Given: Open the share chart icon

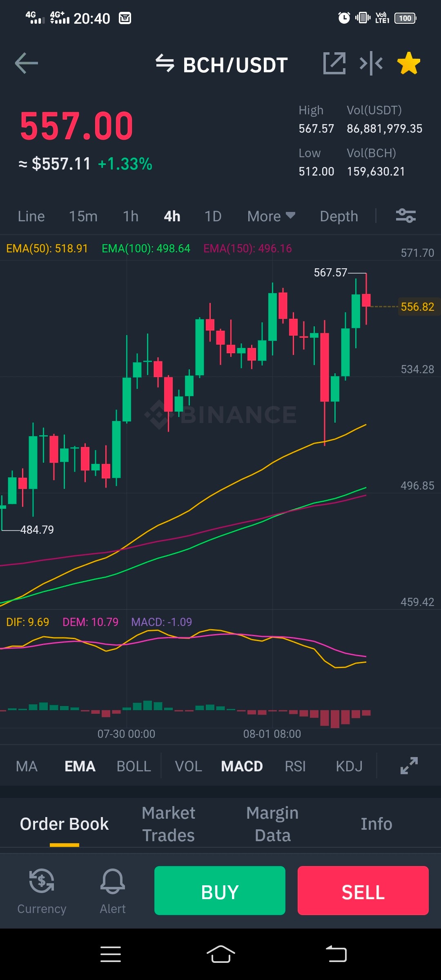Looking at the screenshot, I should point(334,63).
